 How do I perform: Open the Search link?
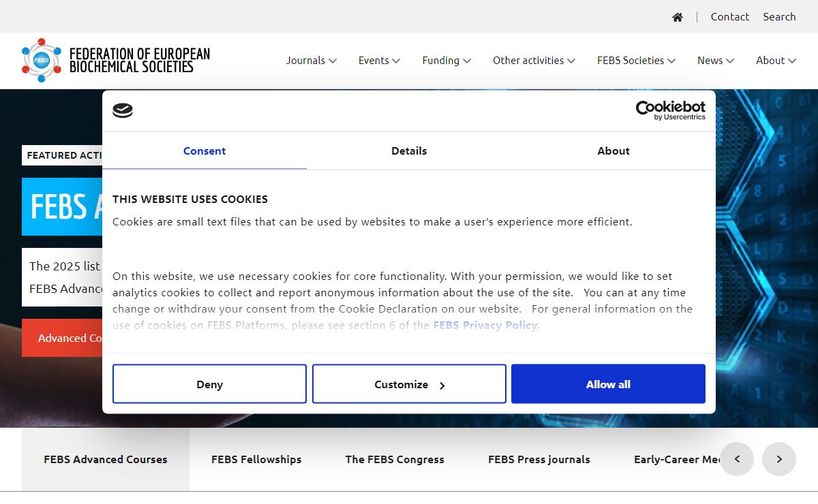(x=779, y=17)
